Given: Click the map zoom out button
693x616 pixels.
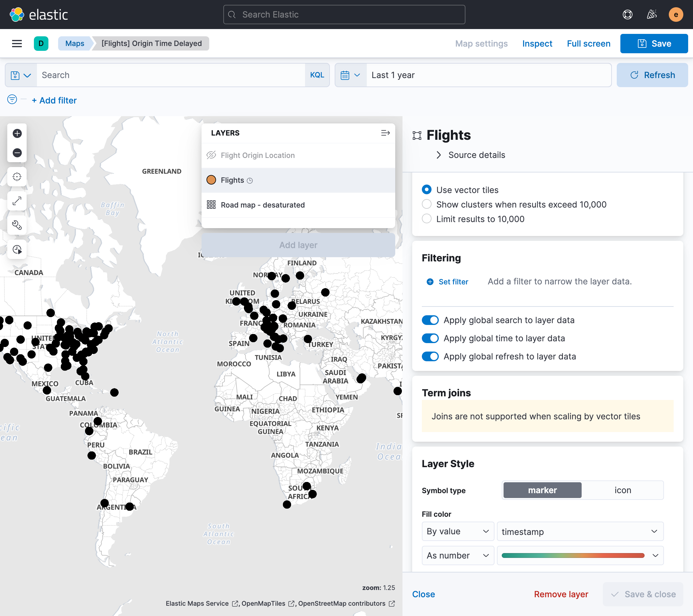Looking at the screenshot, I should coord(17,152).
